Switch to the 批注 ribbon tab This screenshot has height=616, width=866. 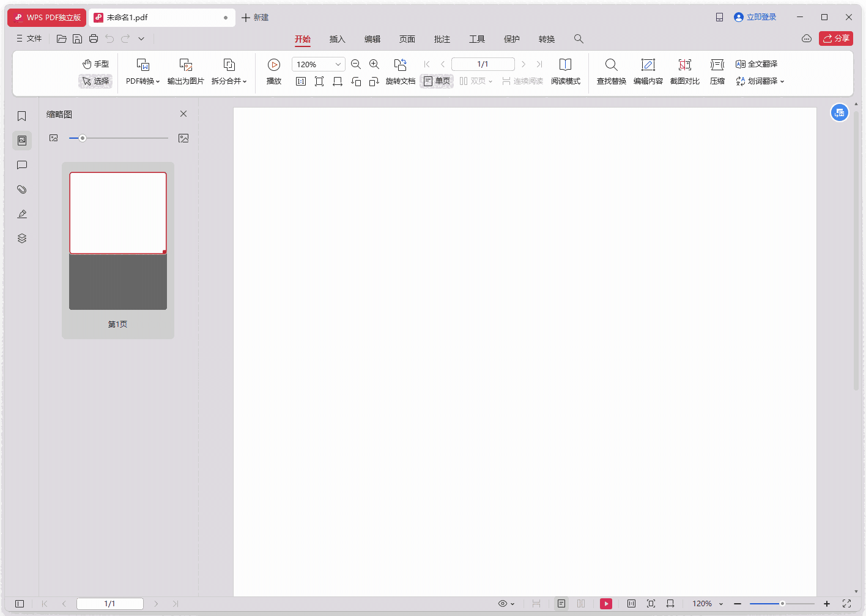click(442, 38)
